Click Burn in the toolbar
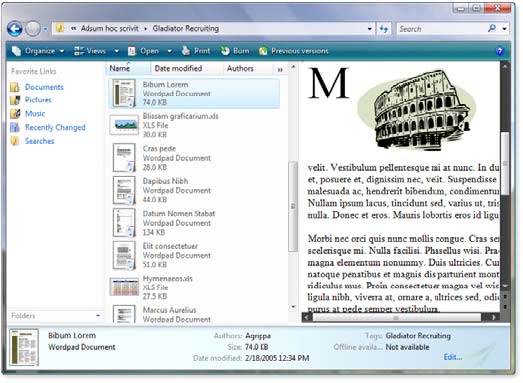 (x=235, y=51)
